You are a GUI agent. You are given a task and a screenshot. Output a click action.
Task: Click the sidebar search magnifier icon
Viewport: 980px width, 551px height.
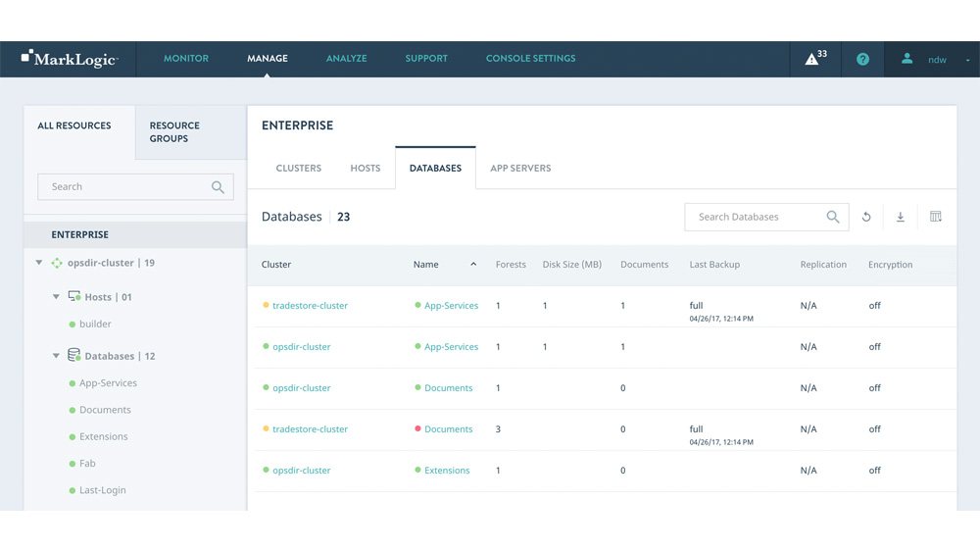218,187
